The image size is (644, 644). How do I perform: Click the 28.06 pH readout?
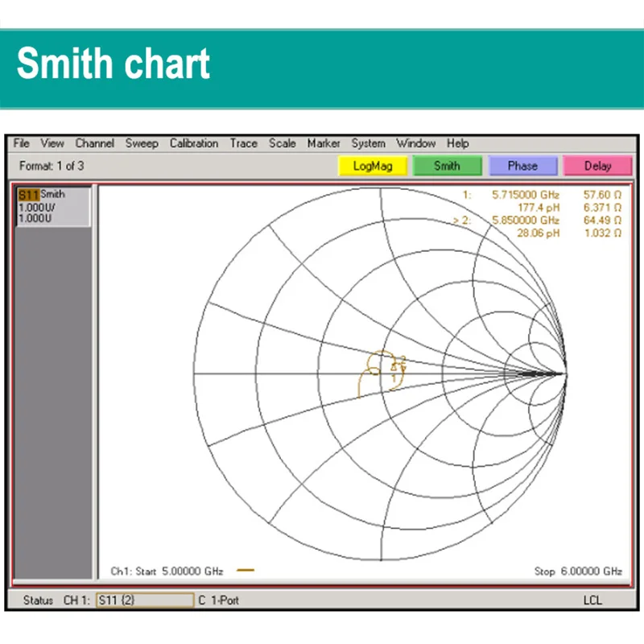(538, 233)
